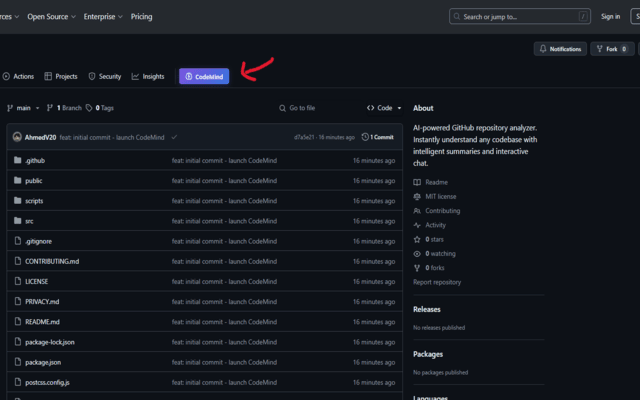Image resolution: width=640 pixels, height=400 pixels.
Task: Open the Code dropdown button
Action: pyautogui.click(x=384, y=108)
